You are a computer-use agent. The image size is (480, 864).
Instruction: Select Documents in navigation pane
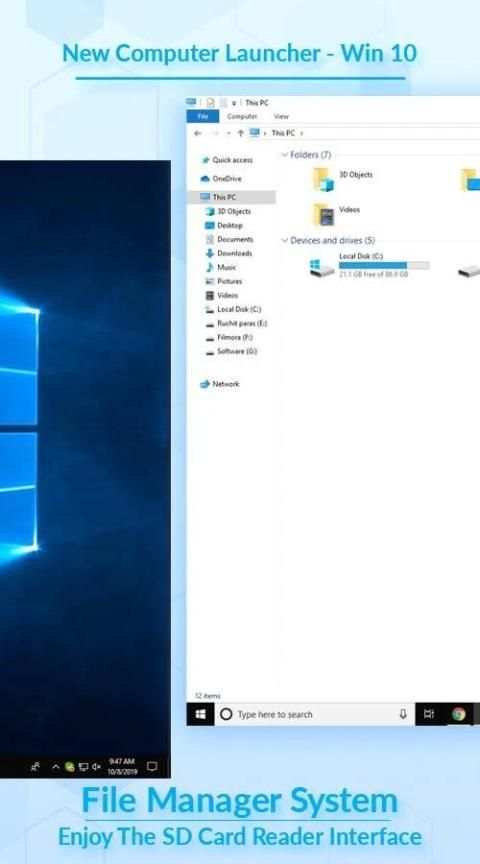[229, 239]
